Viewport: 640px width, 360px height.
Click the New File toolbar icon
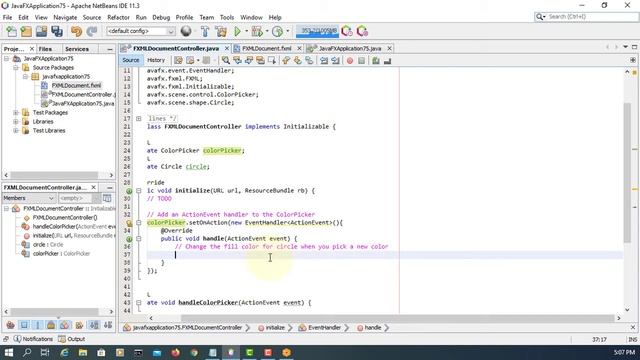click(11, 31)
